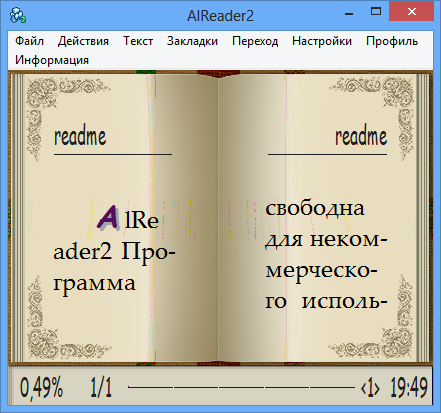Open the Текст menu
Viewport: 441px width, 413px height.
[138, 41]
